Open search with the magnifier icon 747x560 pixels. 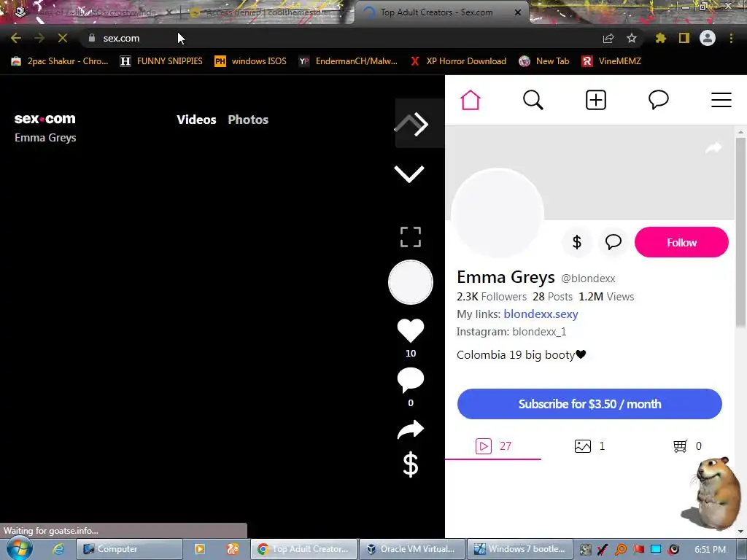tap(533, 100)
